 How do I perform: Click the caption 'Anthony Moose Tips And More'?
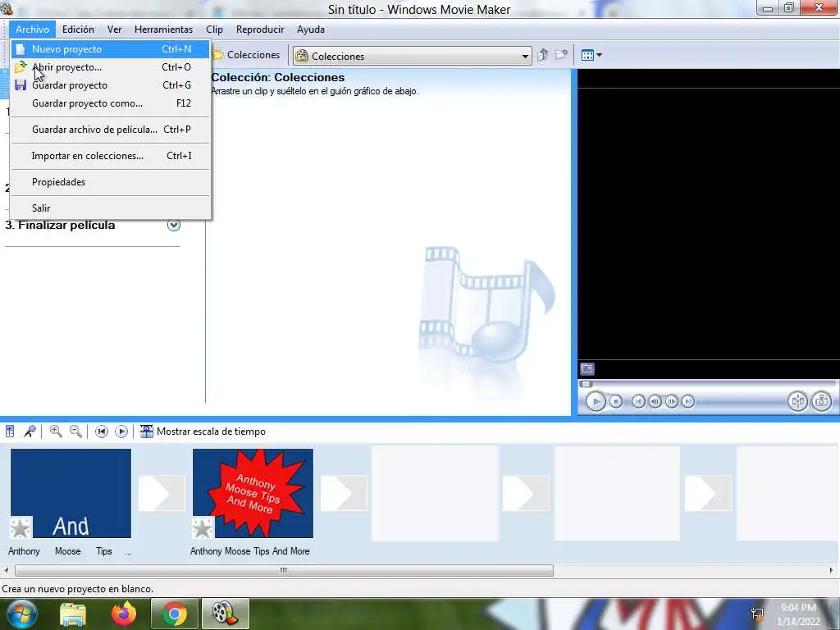click(x=249, y=551)
